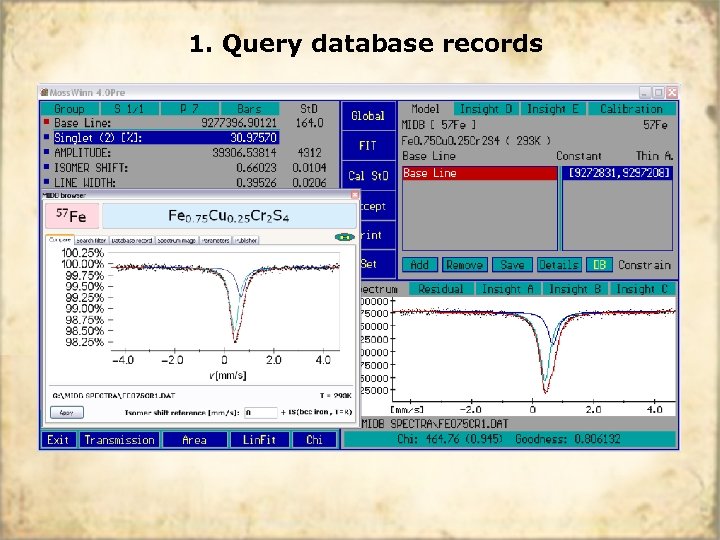This screenshot has height=540, width=720.
Task: Open the P 7 tab
Action: [x=189, y=109]
